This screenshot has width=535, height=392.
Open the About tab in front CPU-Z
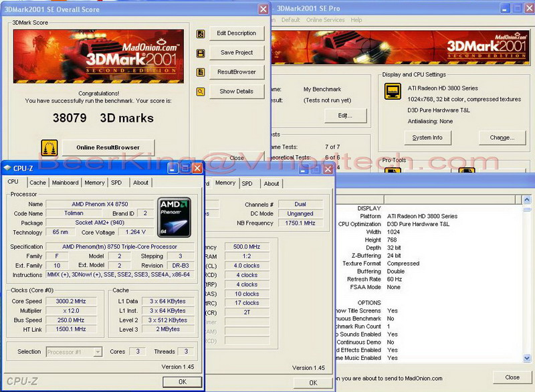pyautogui.click(x=140, y=183)
